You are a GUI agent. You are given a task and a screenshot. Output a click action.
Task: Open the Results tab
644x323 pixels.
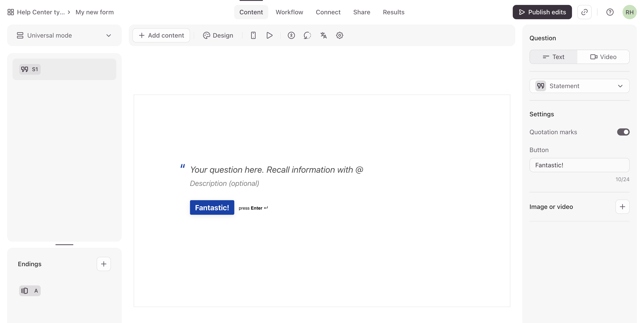pos(394,12)
